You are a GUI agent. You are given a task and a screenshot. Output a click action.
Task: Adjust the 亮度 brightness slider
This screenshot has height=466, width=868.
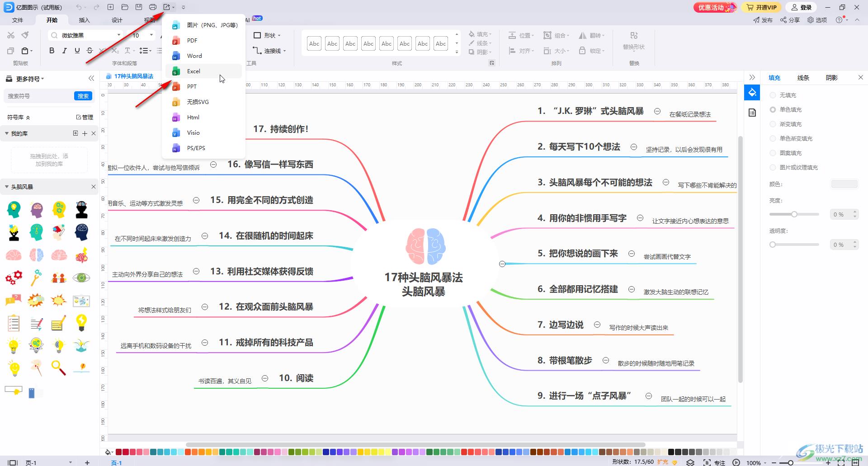pyautogui.click(x=794, y=214)
